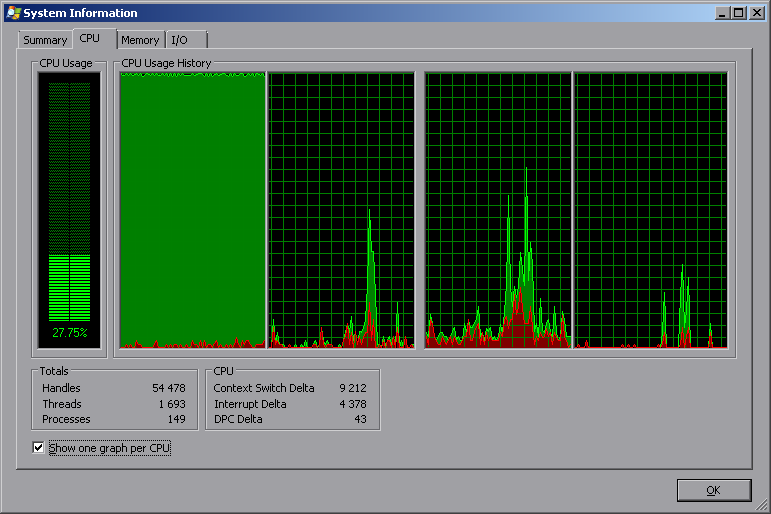Click the second CPU history graph

pos(341,210)
